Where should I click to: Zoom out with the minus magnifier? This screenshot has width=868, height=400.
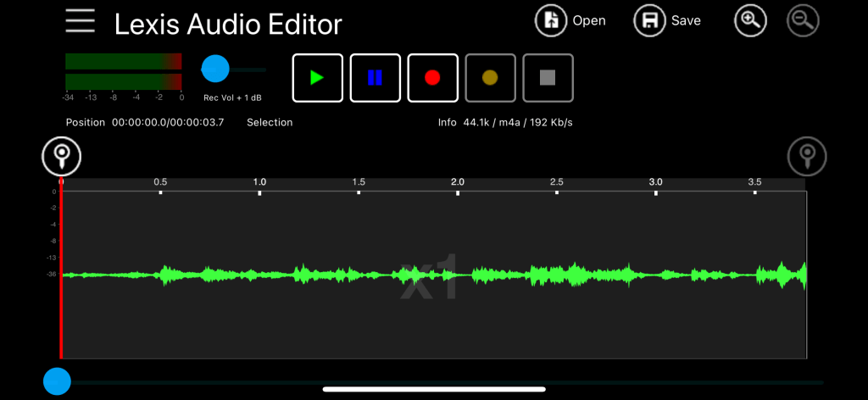pyautogui.click(x=803, y=20)
